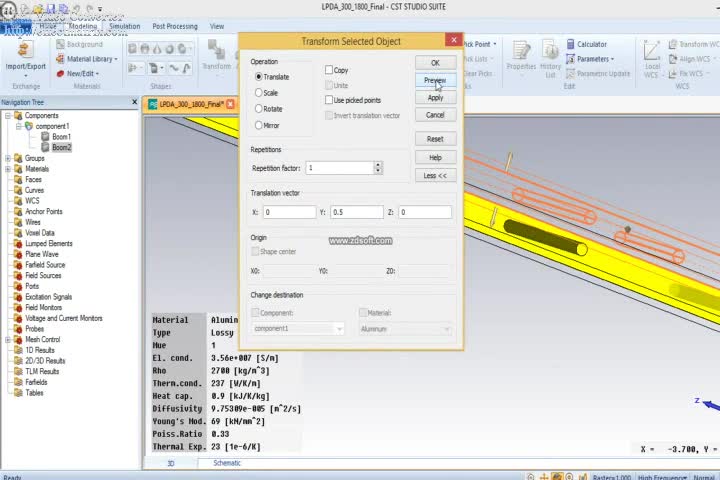Click the Y translation vector field

pyautogui.click(x=357, y=212)
